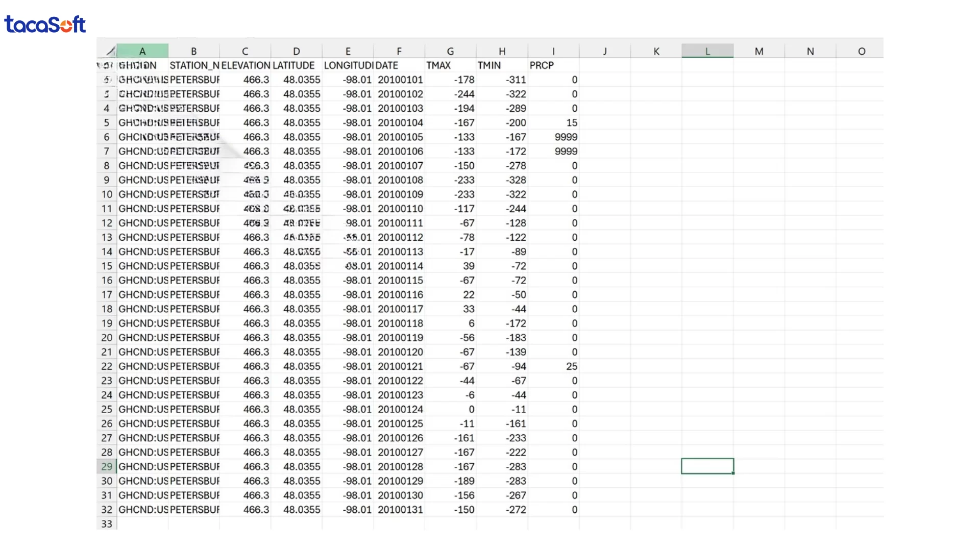Viewport: 980px width, 551px height.
Task: Click PRCP 9999 in the 20100105 row
Action: pyautogui.click(x=554, y=137)
